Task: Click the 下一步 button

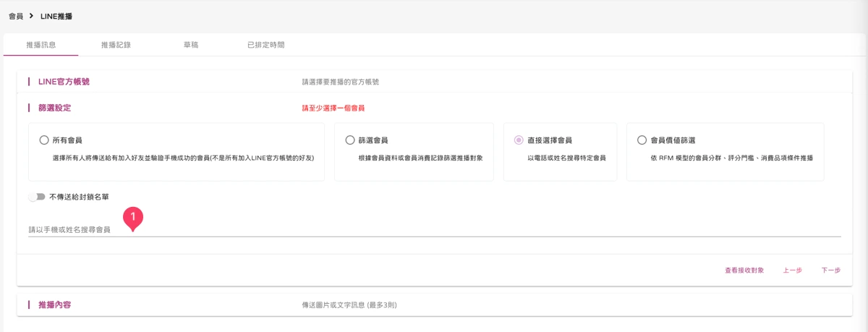Action: pyautogui.click(x=831, y=271)
